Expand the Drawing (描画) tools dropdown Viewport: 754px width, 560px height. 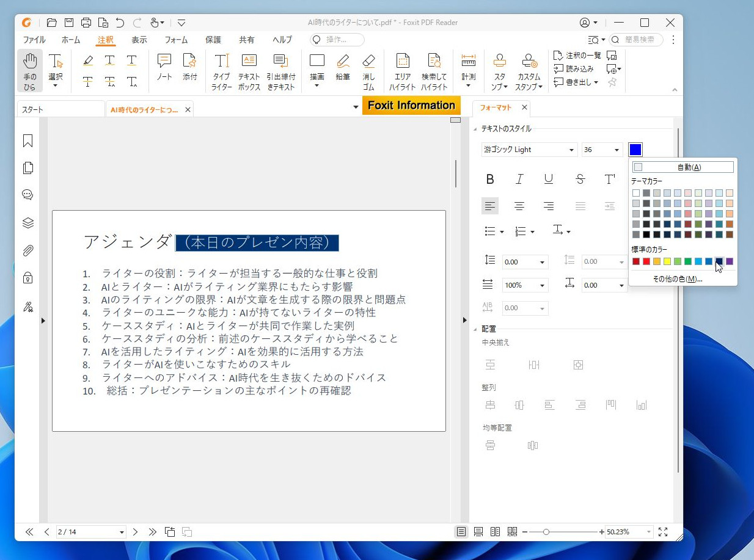[317, 85]
